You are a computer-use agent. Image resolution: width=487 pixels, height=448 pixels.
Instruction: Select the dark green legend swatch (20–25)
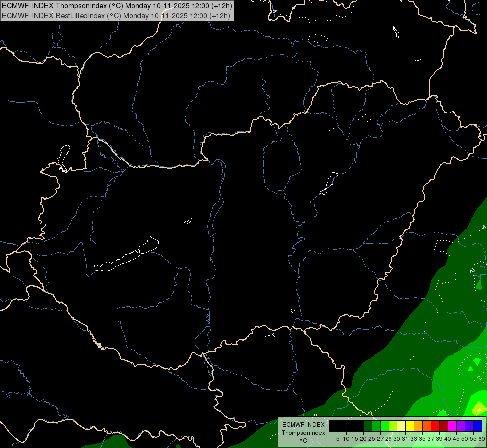click(368, 426)
